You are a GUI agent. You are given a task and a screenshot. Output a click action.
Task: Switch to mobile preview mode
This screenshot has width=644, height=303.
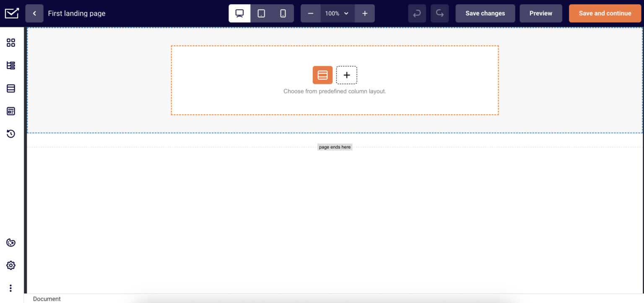pyautogui.click(x=283, y=13)
